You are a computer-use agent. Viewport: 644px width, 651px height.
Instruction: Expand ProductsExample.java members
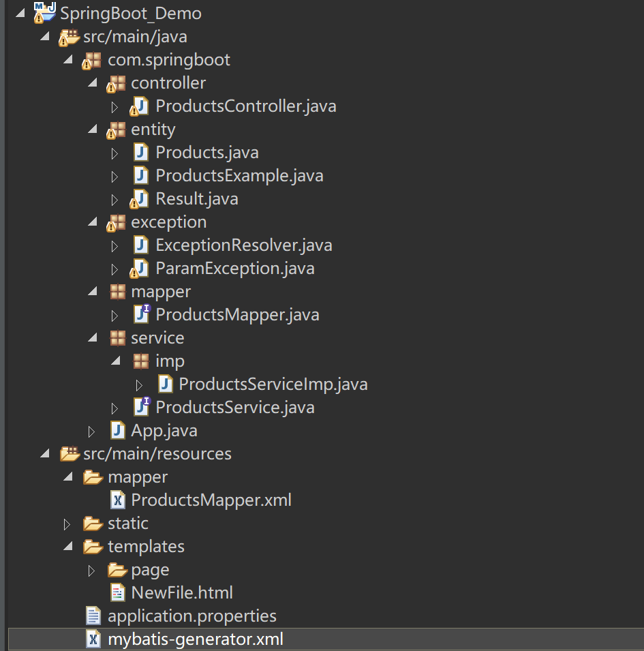click(115, 177)
